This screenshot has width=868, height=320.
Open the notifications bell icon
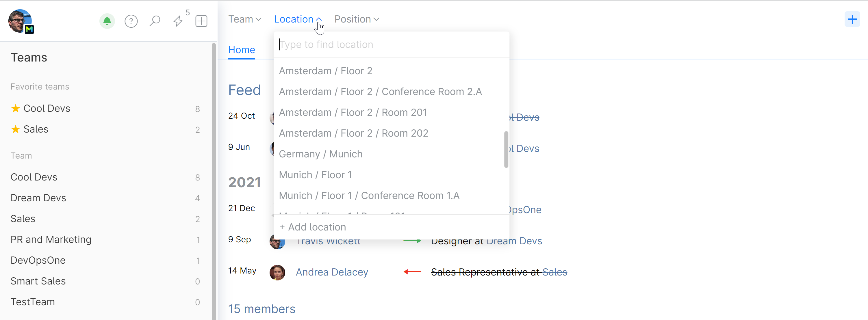click(x=107, y=21)
